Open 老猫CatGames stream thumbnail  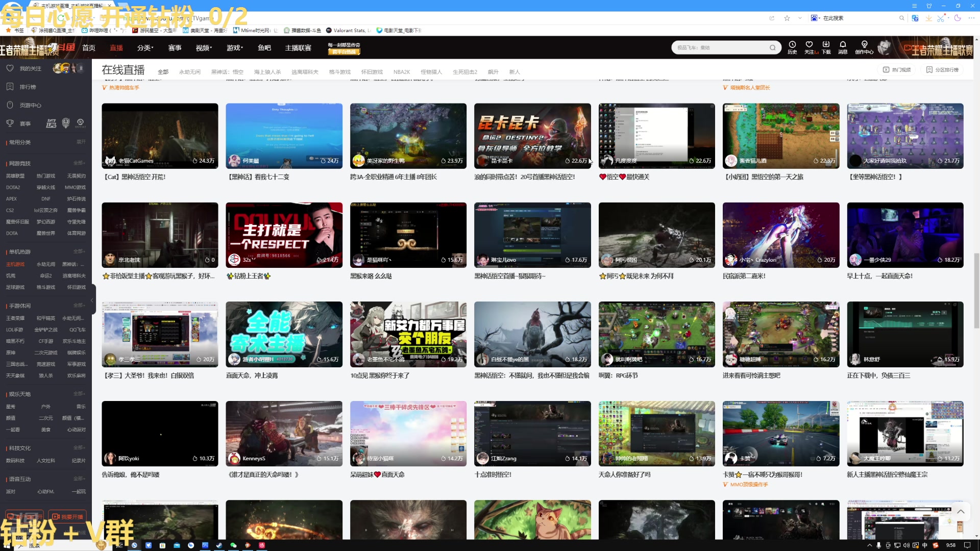click(x=160, y=136)
